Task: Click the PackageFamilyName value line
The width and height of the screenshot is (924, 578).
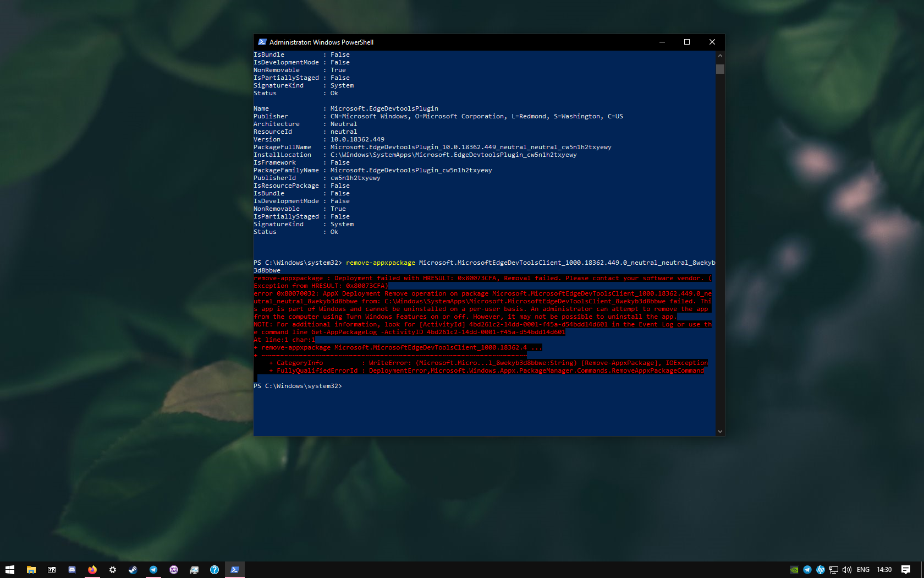Action: point(411,171)
